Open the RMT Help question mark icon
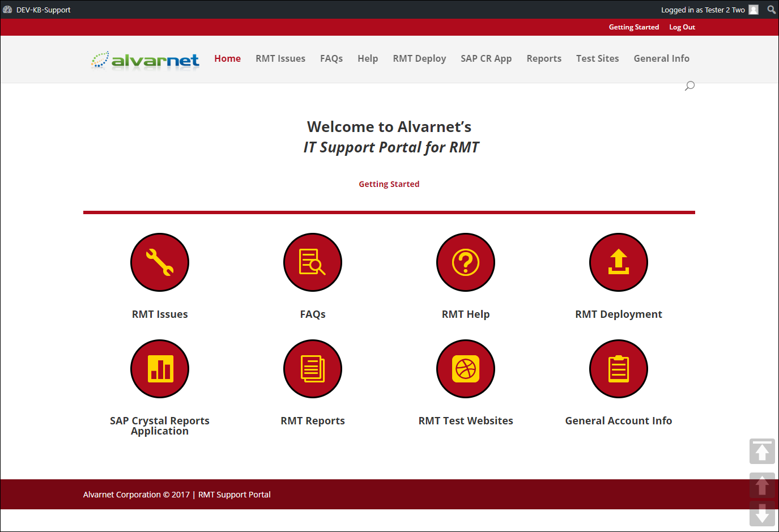 [466, 262]
